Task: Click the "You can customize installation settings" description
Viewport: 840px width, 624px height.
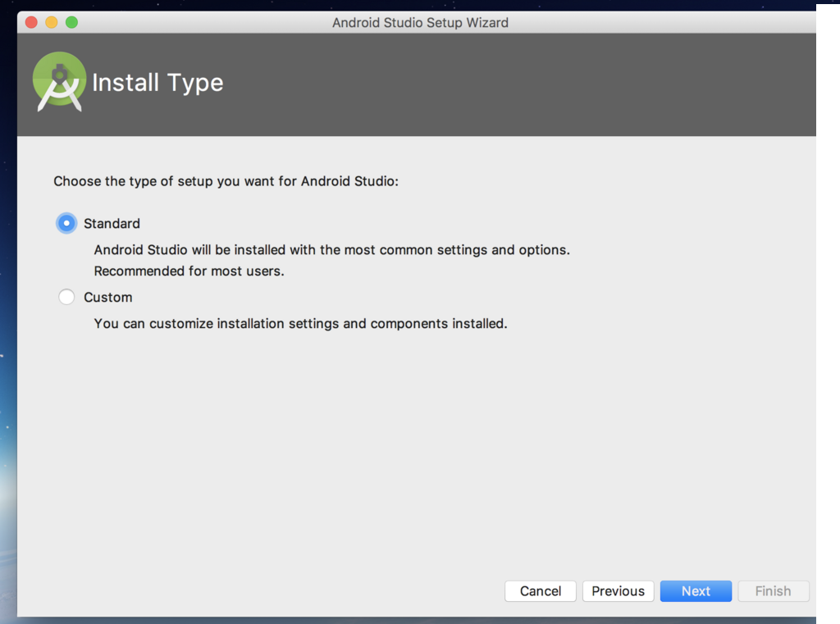Action: click(x=300, y=323)
